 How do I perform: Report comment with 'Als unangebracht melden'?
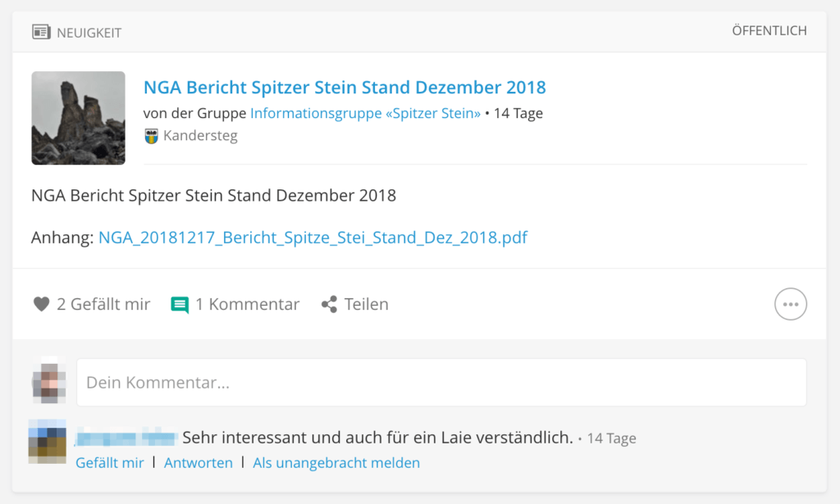[x=336, y=463]
